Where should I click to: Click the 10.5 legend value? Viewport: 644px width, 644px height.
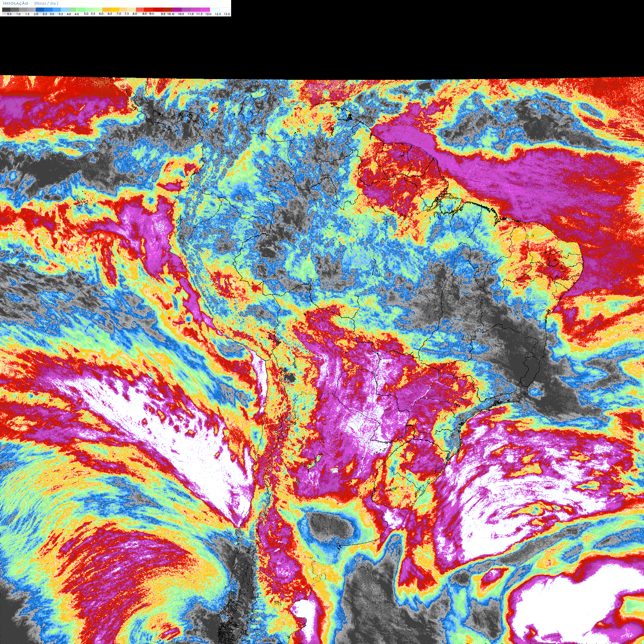coord(181,14)
